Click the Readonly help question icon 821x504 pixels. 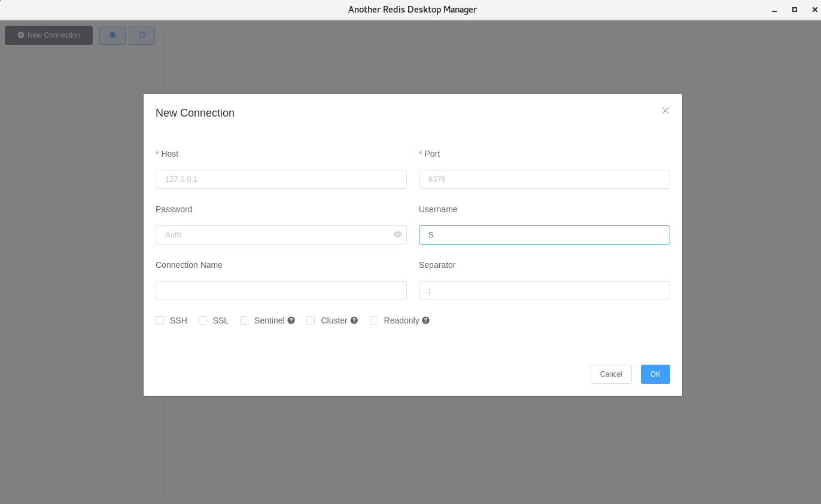[x=425, y=320]
